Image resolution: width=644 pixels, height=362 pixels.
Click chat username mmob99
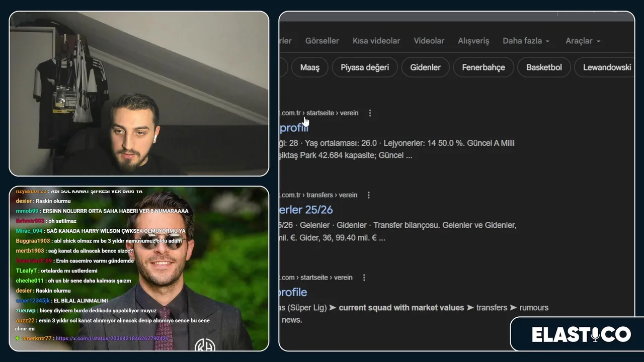pyautogui.click(x=27, y=211)
